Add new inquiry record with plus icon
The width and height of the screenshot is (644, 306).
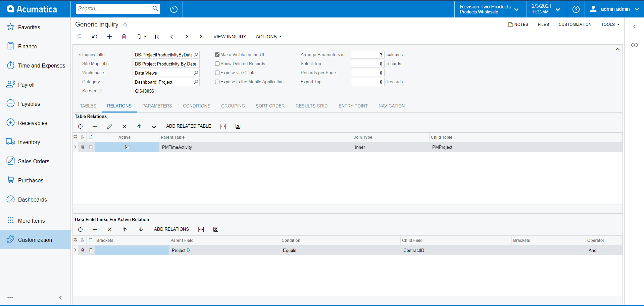click(x=109, y=37)
